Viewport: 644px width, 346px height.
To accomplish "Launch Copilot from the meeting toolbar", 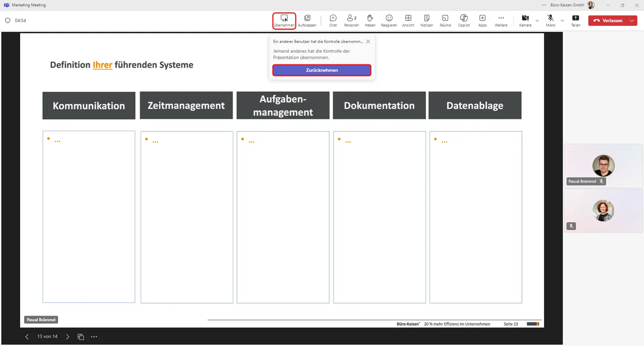I will tap(464, 20).
